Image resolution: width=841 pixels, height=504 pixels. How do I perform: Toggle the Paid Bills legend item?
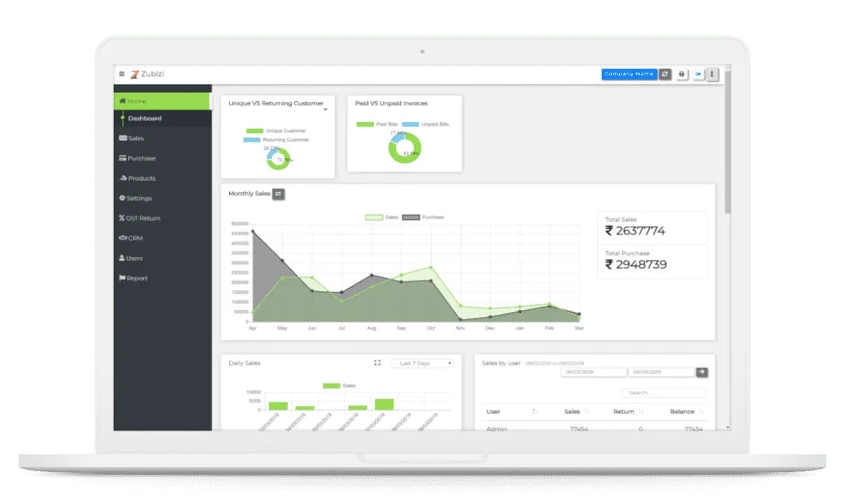pos(378,124)
